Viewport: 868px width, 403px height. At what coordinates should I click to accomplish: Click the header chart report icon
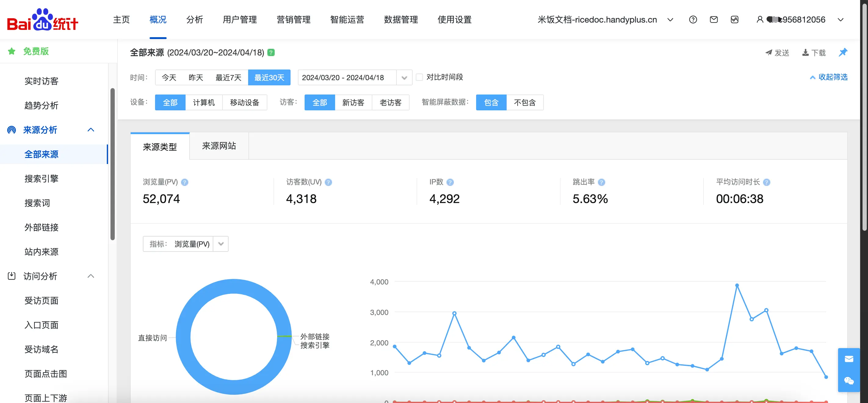734,20
